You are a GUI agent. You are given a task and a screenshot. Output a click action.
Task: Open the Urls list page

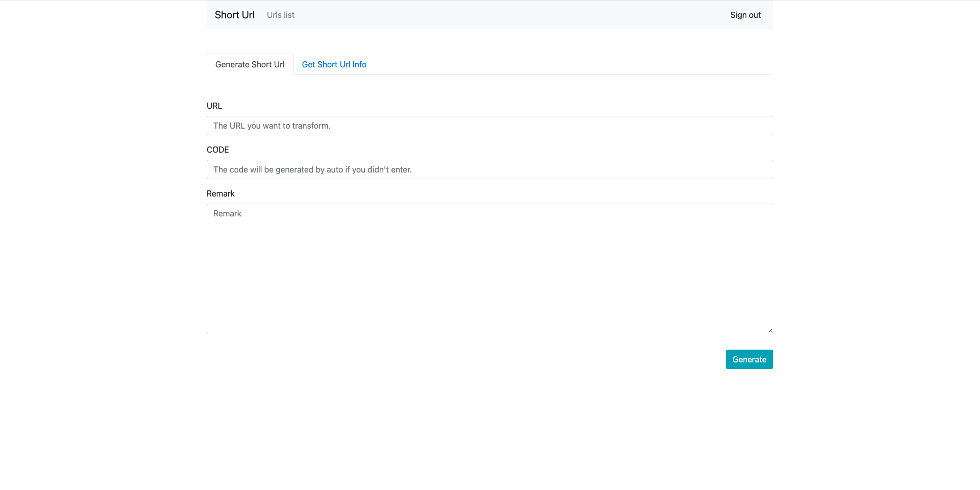[x=280, y=15]
